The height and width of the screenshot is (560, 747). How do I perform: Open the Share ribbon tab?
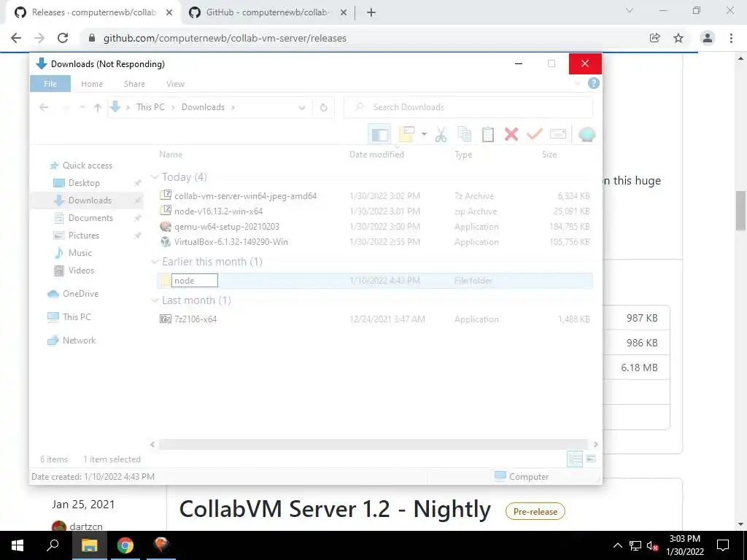(134, 84)
